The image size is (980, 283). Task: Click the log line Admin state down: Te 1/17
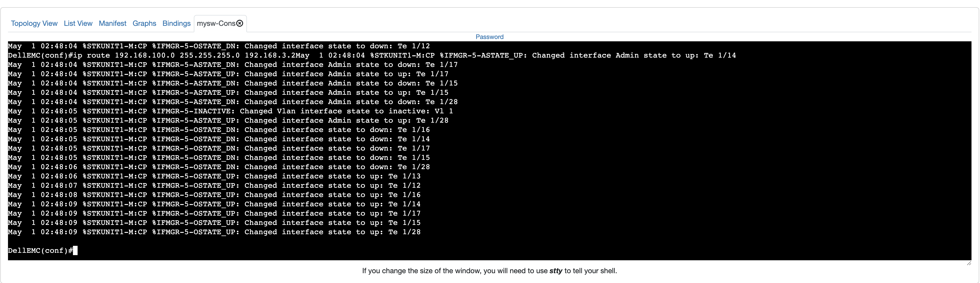pos(233,65)
